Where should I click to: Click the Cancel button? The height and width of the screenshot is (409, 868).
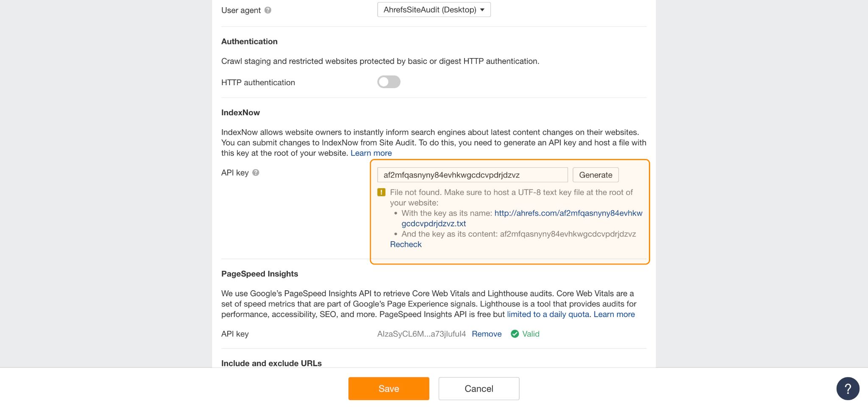(479, 388)
